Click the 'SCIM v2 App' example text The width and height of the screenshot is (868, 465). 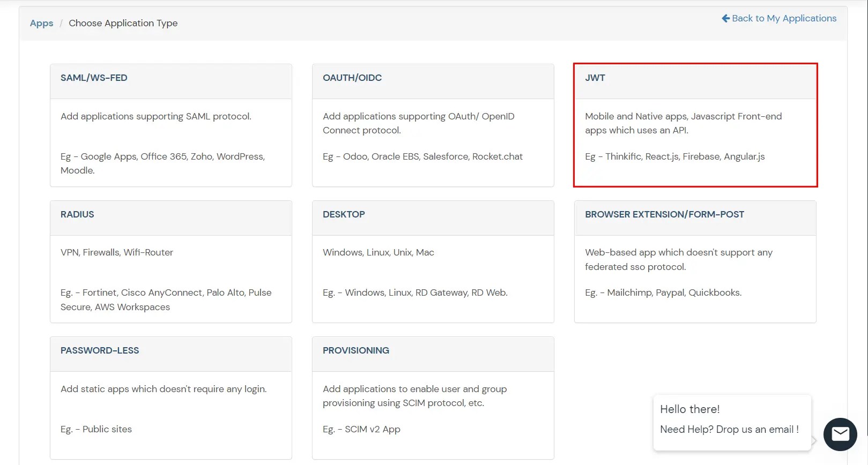372,429
